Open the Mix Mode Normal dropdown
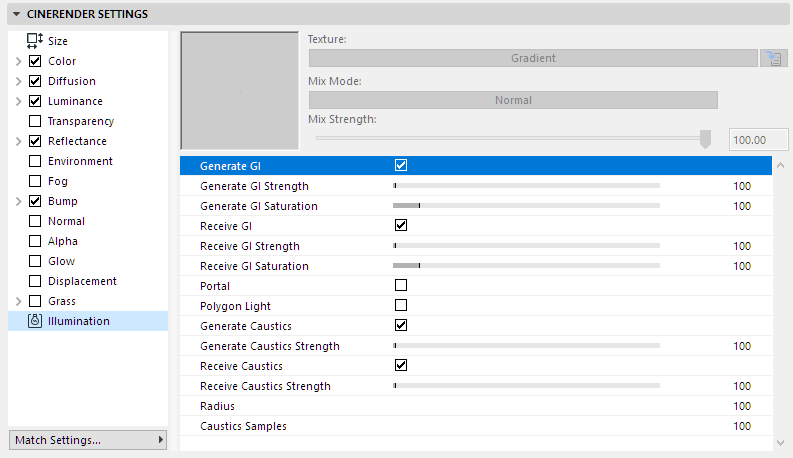 pos(513,100)
